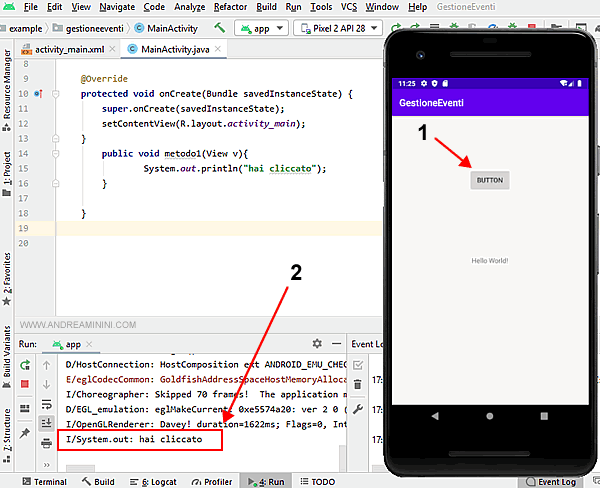Tap the BUTTON in the emulator app
The width and height of the screenshot is (600, 488).
coord(490,180)
